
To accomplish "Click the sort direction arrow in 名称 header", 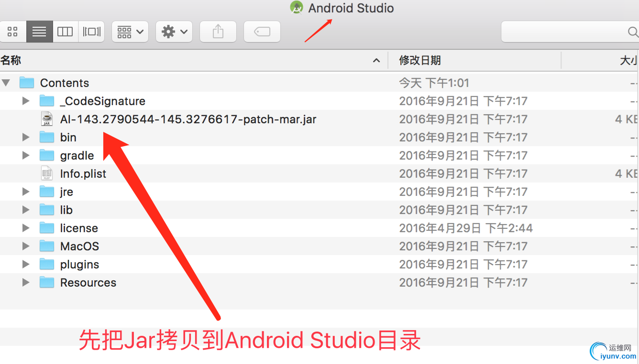I will pos(376,60).
